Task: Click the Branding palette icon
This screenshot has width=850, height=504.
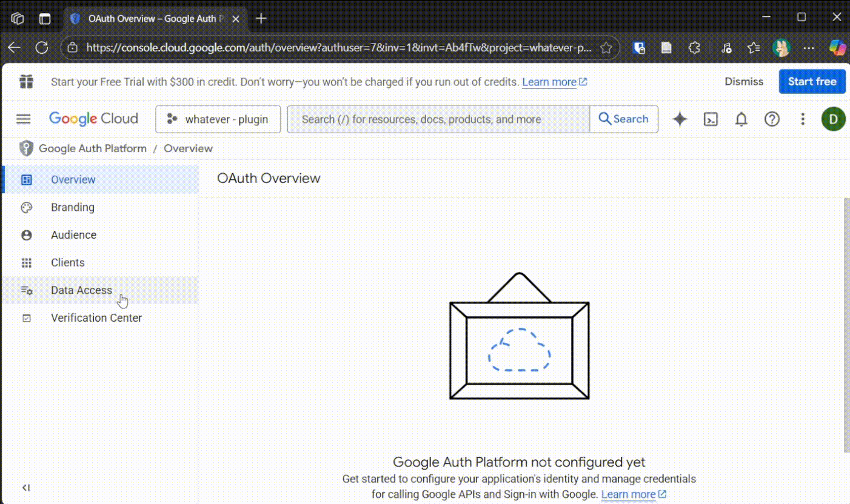Action: pyautogui.click(x=26, y=207)
